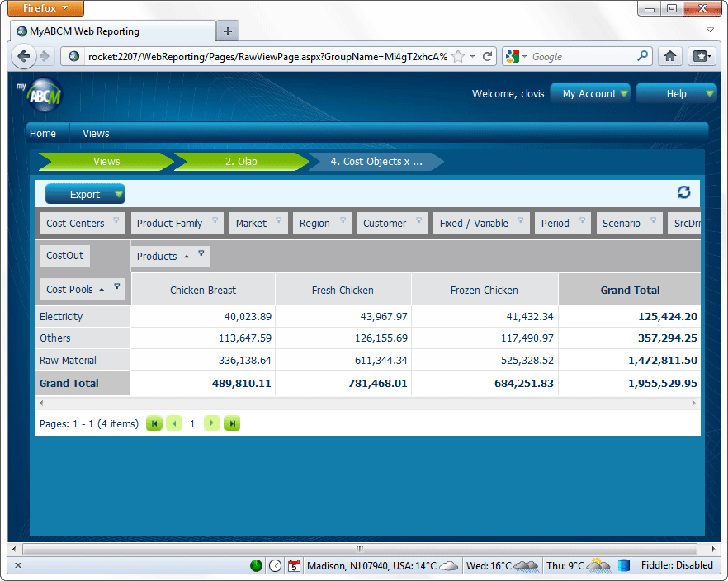
Task: Go to 2. Olap breadcrumb step
Action: pos(241,162)
